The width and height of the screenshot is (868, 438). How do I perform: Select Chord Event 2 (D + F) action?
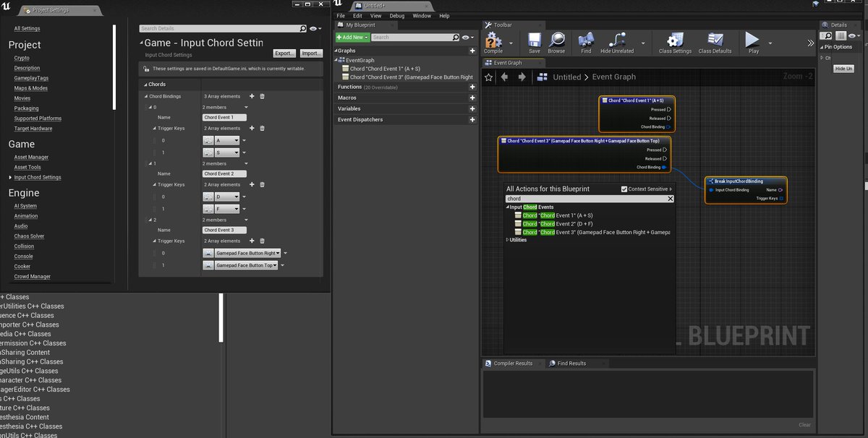click(x=558, y=223)
